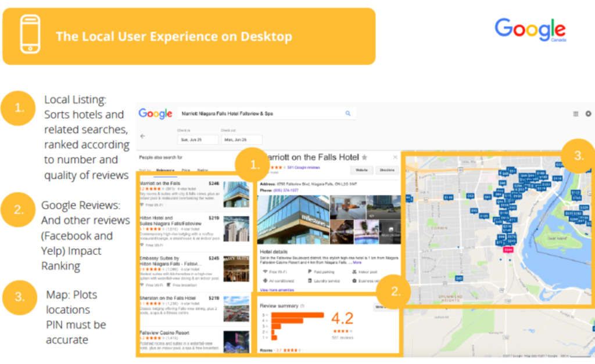Select the Free Wi-Fi amenity icon

(x=265, y=272)
